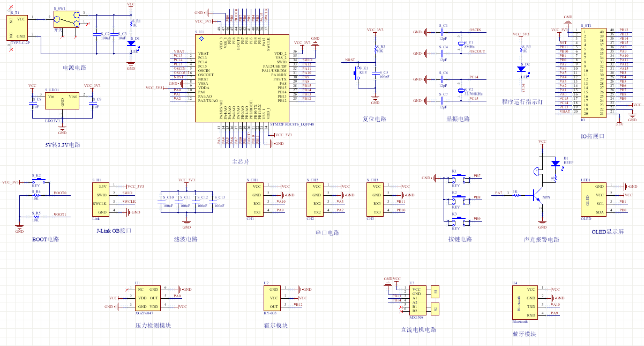Select the STM32F103C8T6 main chip body
The image size is (644, 346).
(x=242, y=79)
